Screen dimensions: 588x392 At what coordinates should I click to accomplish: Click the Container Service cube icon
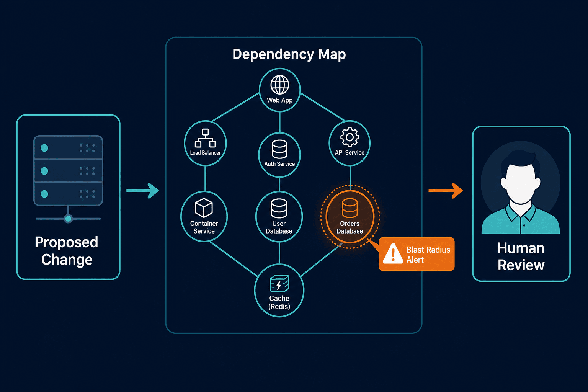[x=204, y=208]
